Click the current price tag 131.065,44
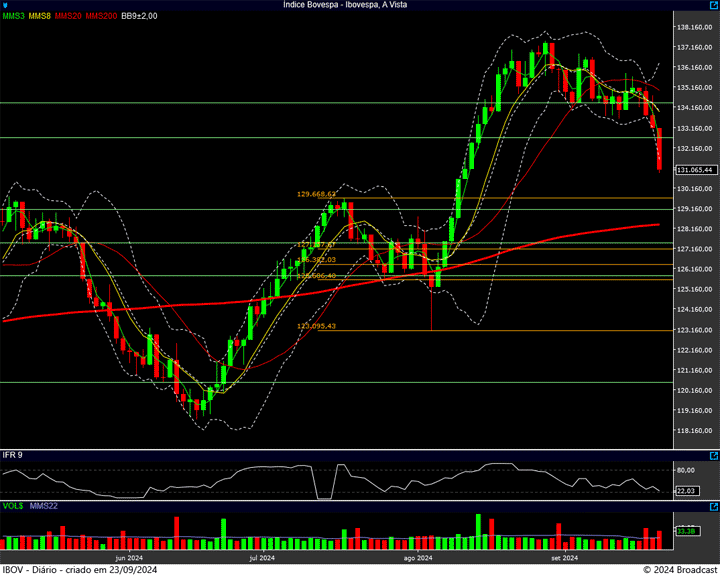The image size is (720, 575). [692, 170]
